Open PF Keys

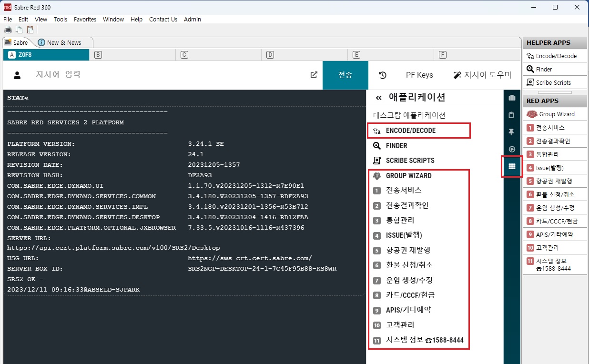tap(419, 75)
